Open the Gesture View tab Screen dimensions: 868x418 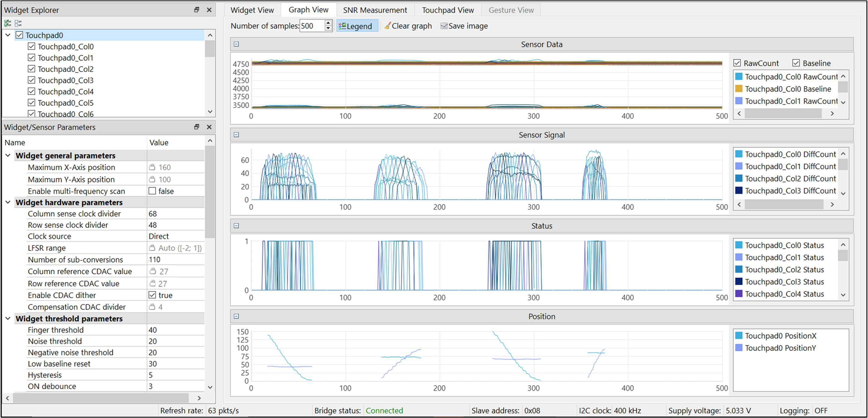[x=511, y=10]
